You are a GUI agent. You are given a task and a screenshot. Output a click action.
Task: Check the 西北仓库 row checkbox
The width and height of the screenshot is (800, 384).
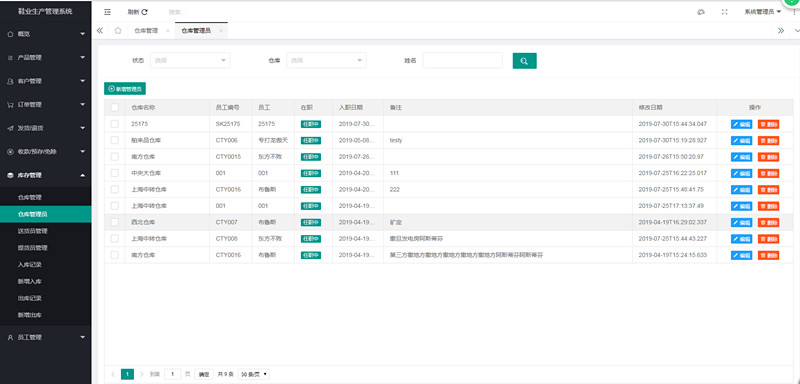point(114,222)
